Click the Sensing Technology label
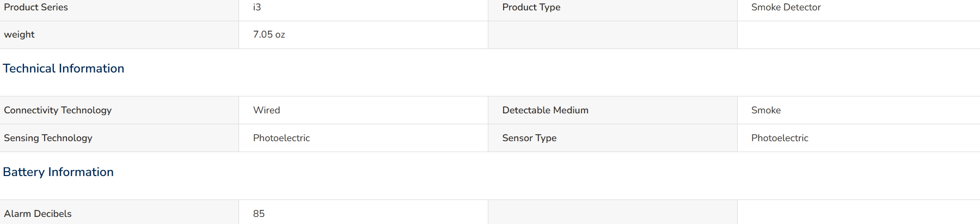Screen dimensions: 980x224 [48, 138]
